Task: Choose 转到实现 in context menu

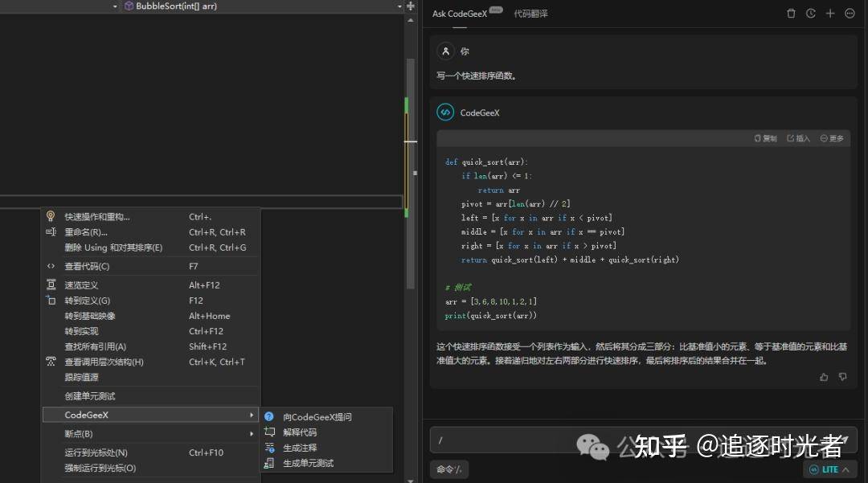Action: (x=150, y=331)
